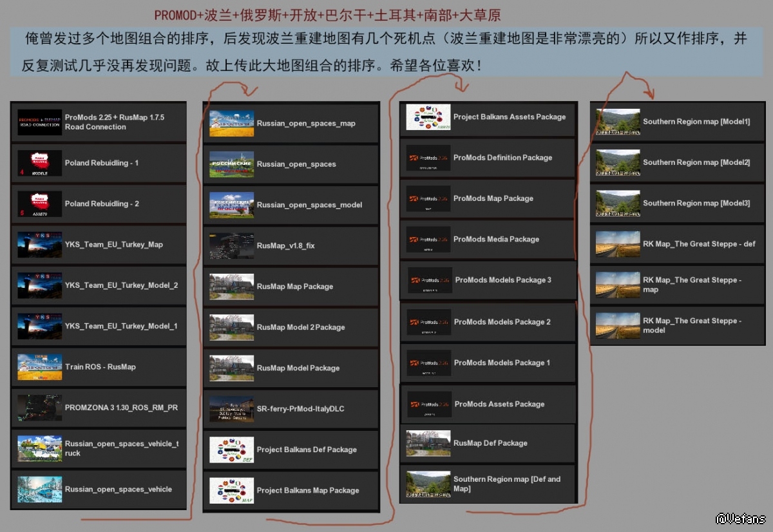
Task: Click the SR-ferry-PrMod-ItalyDLC thumbnail
Action: (x=231, y=409)
